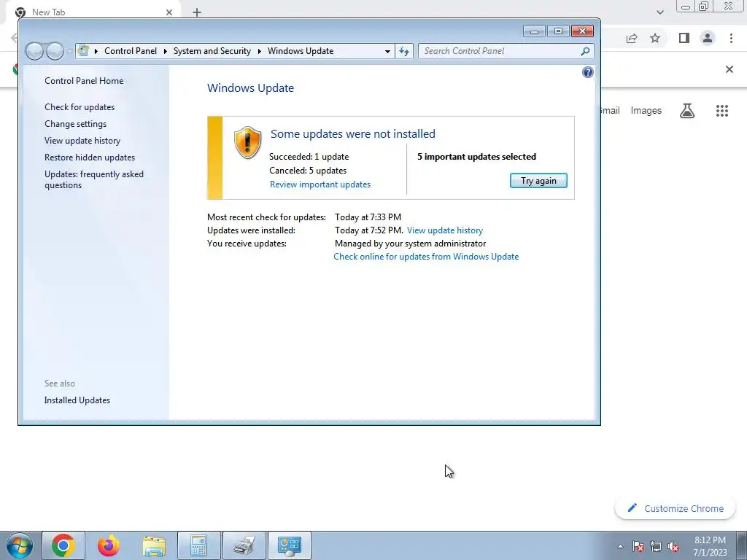Click the muted volume tray icon
The width and height of the screenshot is (747, 560).
[x=673, y=546]
